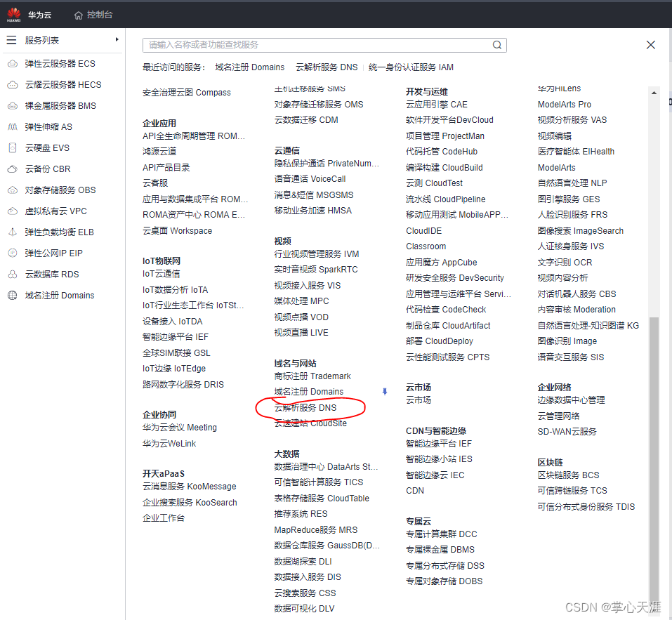The width and height of the screenshot is (672, 620).
Task: Click the 域名注册 Domains globe icon
Action: coord(11,295)
